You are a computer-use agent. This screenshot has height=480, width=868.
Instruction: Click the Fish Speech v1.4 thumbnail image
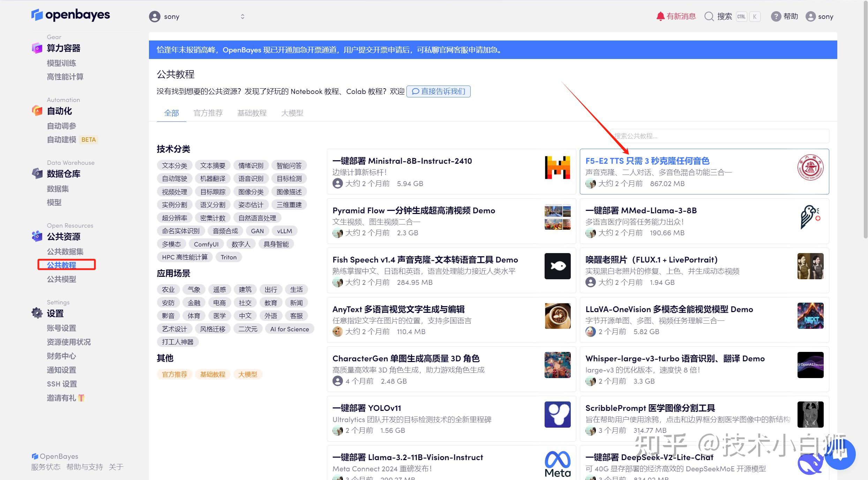[x=557, y=266]
